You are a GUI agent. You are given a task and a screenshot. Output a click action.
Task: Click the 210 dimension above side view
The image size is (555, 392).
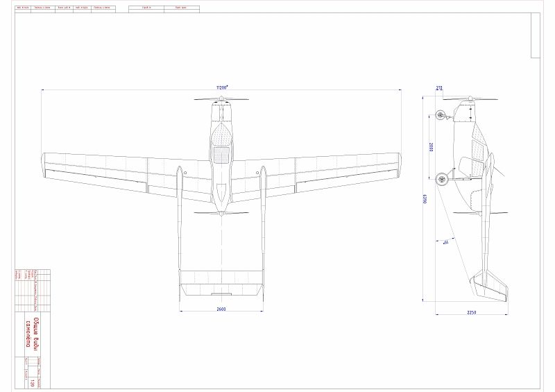[x=439, y=88]
